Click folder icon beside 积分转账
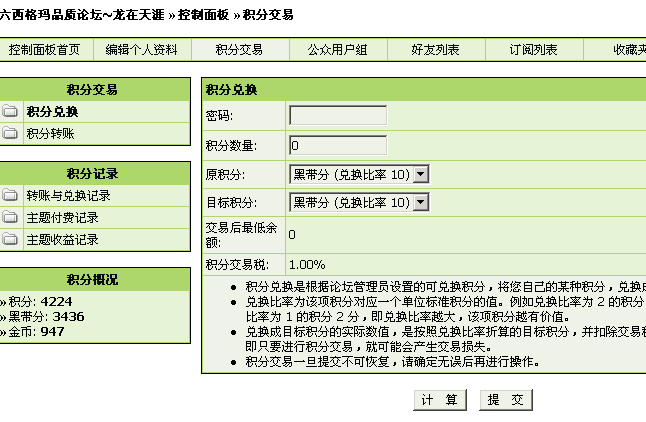The image size is (646, 422). pyautogui.click(x=10, y=133)
